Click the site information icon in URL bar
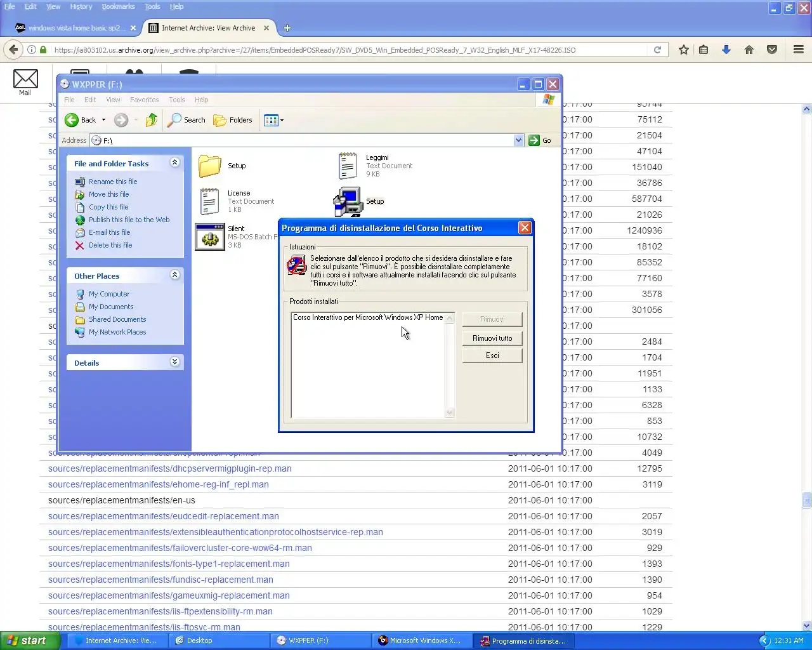Screen dimensions: 812x650 [x=31, y=50]
